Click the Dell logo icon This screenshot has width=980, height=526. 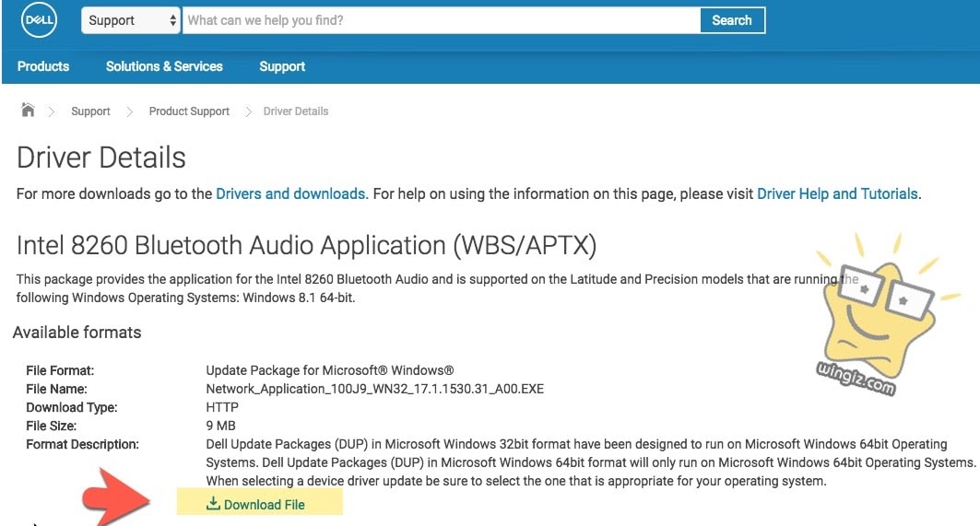[x=39, y=20]
